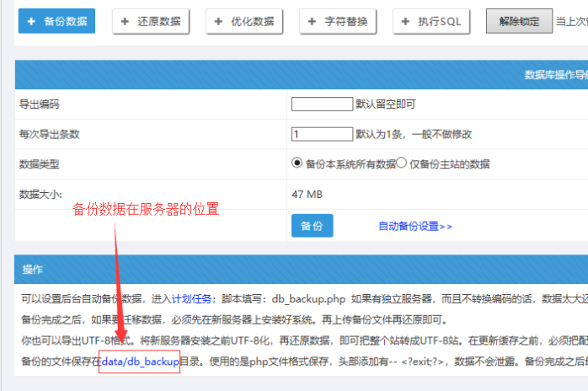Click the data/db_backup directory link
This screenshot has height=391, width=588.
click(140, 362)
